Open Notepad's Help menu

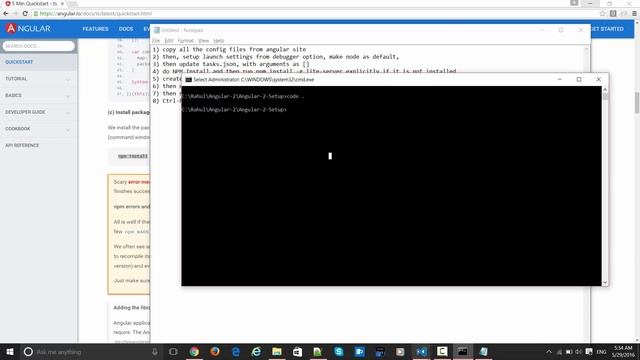219,41
